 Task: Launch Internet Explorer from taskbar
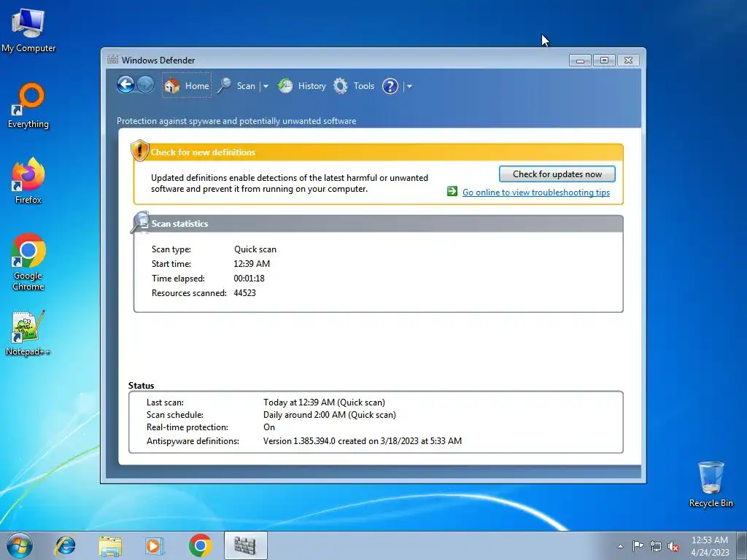[x=65, y=545]
